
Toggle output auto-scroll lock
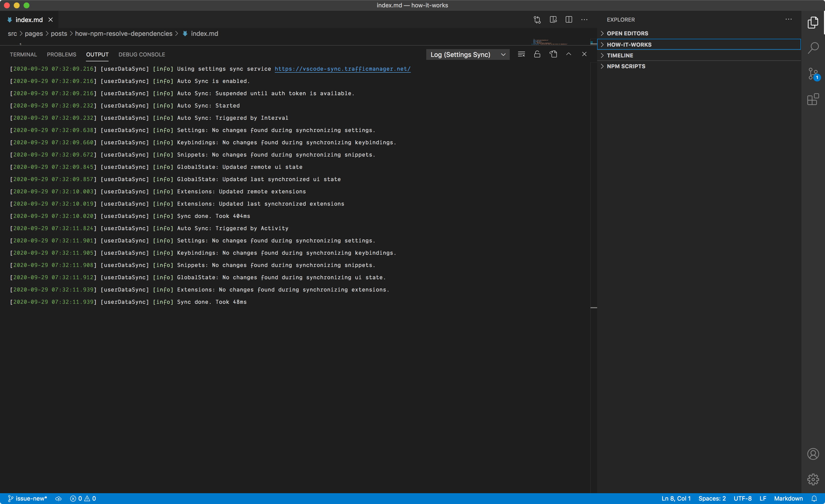[x=537, y=54]
